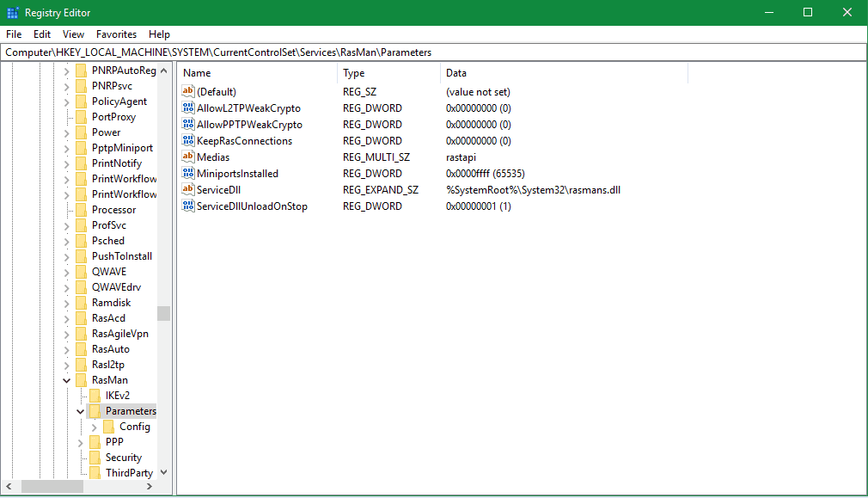Select the ServiceDllUnloadOnStop value icon
The image size is (868, 498).
pyautogui.click(x=189, y=206)
